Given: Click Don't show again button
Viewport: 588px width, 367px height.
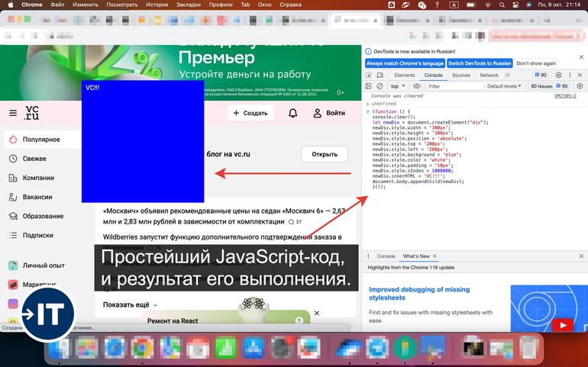Looking at the screenshot, I should point(536,63).
